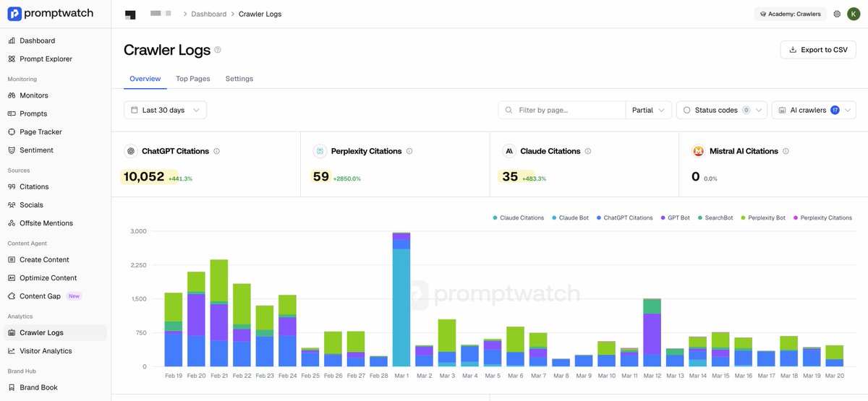Click info icon next to Perplexity Citations
Viewport: 868px width, 401px height.
pos(409,151)
